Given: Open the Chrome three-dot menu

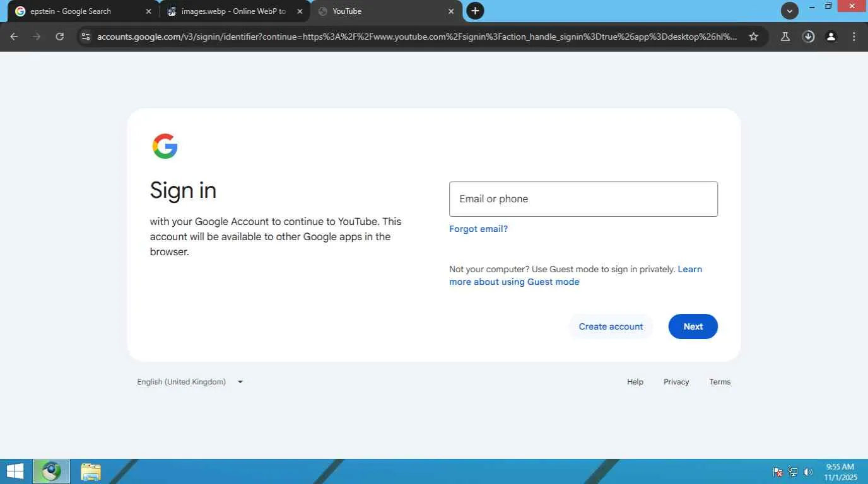Looking at the screenshot, I should (854, 37).
